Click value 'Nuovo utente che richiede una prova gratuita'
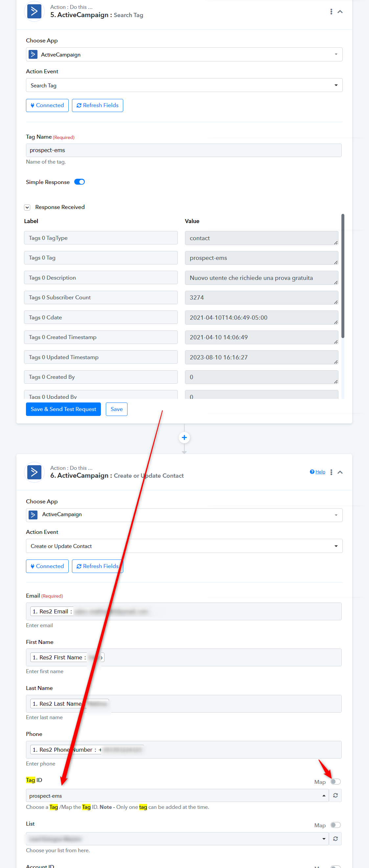Screen dimensions: 369x868 click(262, 278)
